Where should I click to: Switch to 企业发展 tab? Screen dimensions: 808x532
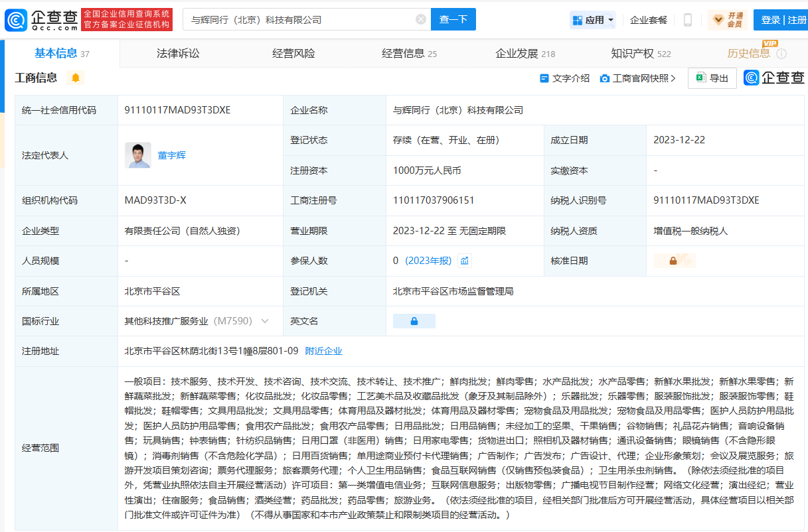[525, 54]
